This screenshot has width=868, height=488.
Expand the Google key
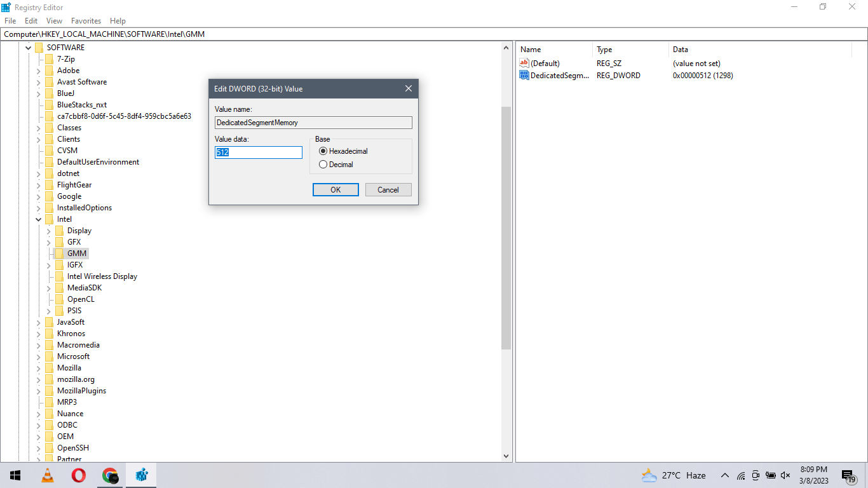(x=38, y=196)
